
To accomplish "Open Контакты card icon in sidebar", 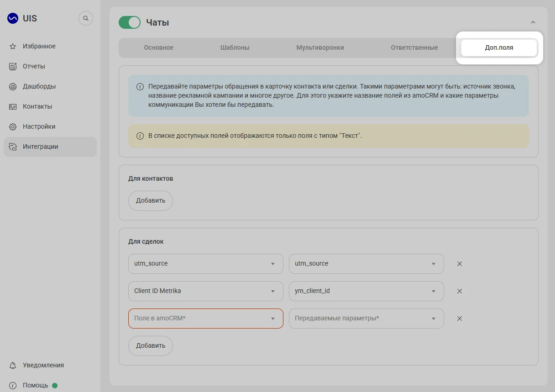I will [x=13, y=106].
